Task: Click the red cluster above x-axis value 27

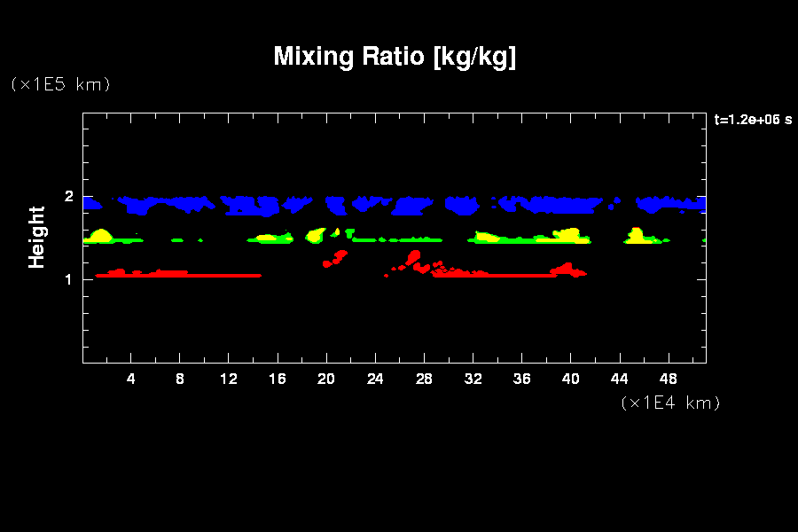Action: pos(413,258)
